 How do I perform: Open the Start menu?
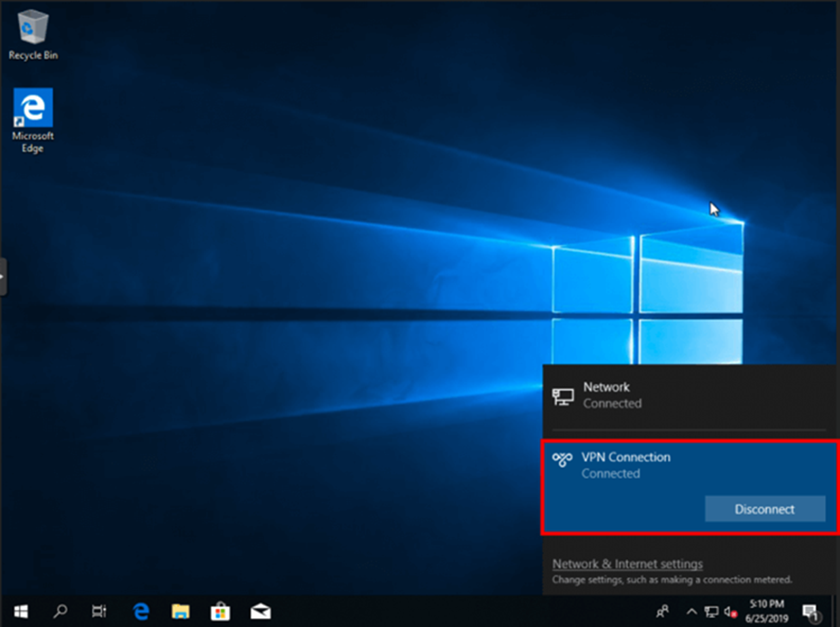(x=20, y=612)
